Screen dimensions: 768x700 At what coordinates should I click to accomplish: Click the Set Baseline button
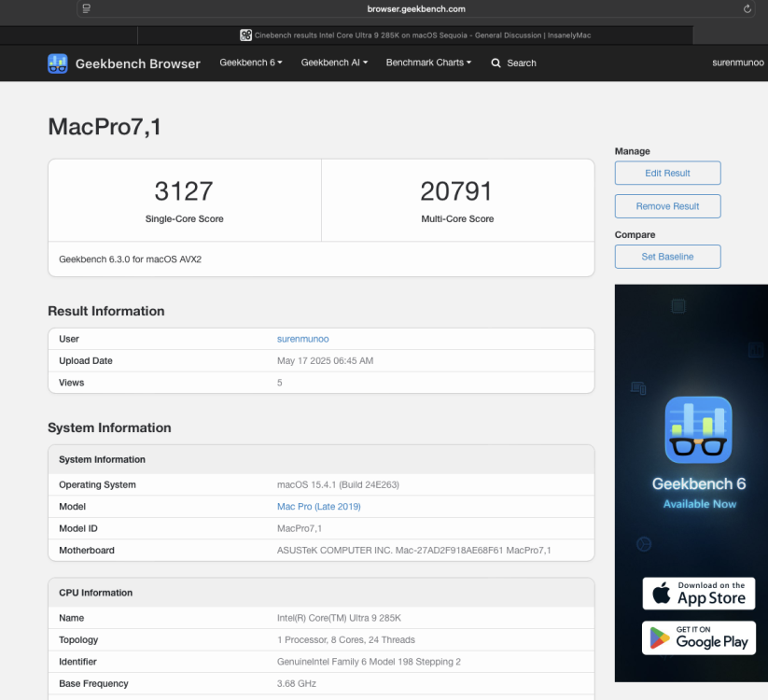point(667,257)
